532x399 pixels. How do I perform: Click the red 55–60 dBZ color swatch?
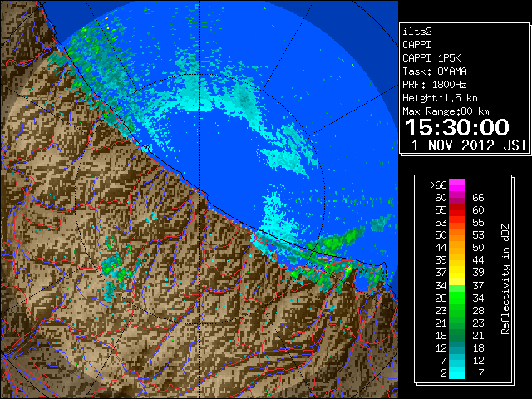[457, 210]
